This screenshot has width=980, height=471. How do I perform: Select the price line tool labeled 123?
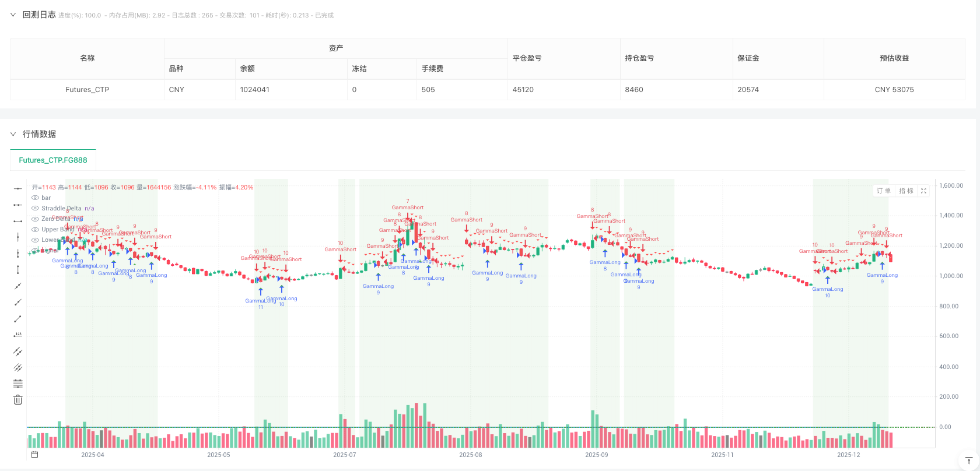coord(18,335)
